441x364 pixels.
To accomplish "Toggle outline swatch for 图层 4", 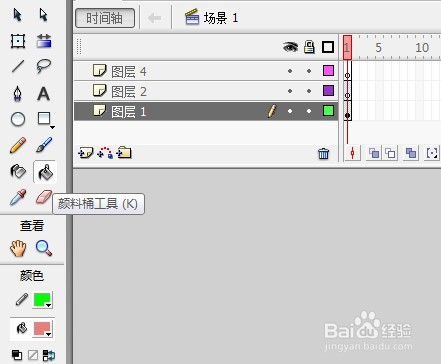I will coord(328,71).
